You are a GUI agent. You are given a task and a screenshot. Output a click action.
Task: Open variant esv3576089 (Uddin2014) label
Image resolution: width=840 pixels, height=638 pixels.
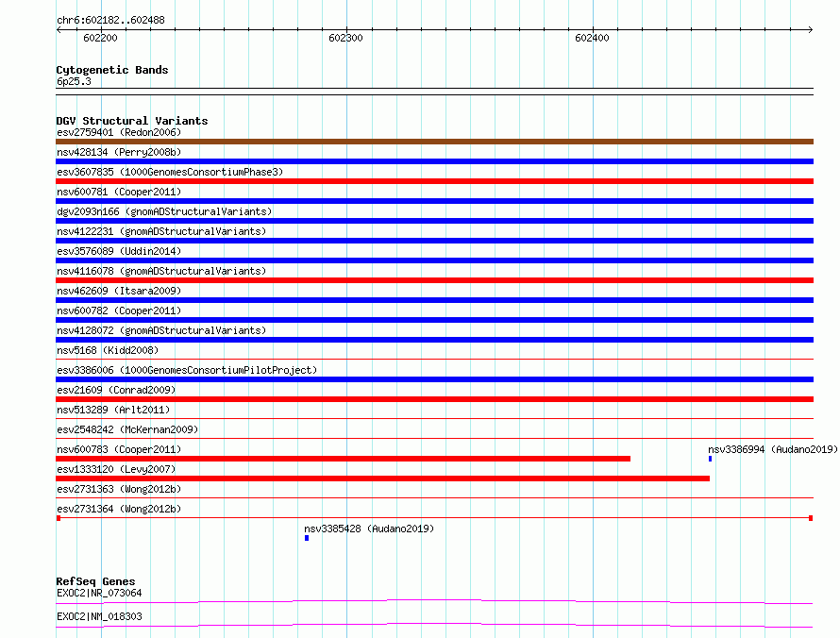click(119, 251)
